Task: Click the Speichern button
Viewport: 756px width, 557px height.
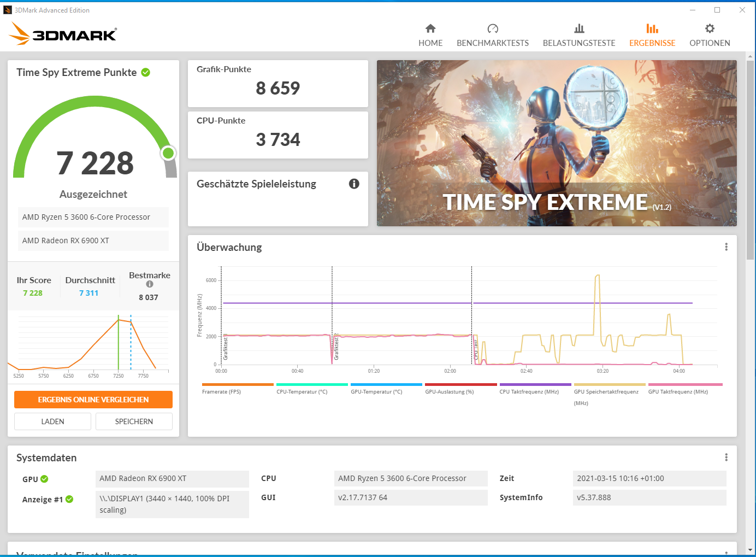Action: 134,421
